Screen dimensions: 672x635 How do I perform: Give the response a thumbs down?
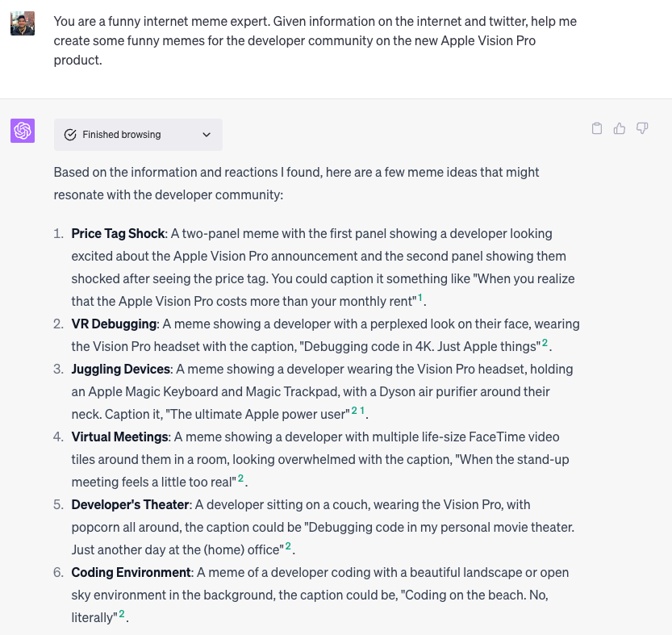click(642, 128)
